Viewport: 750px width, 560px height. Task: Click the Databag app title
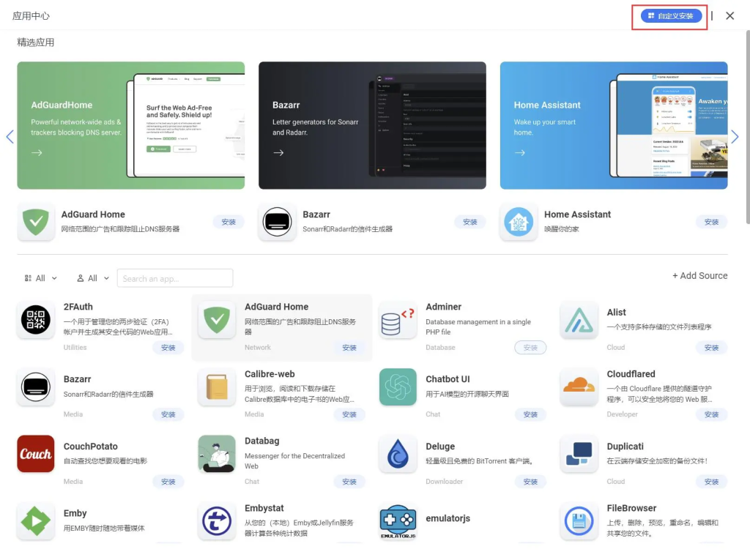tap(261, 441)
